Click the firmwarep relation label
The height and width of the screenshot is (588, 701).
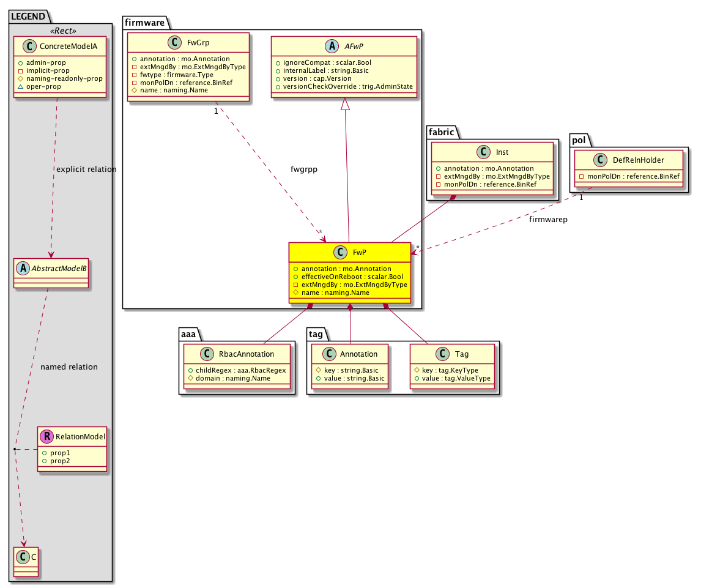549,219
